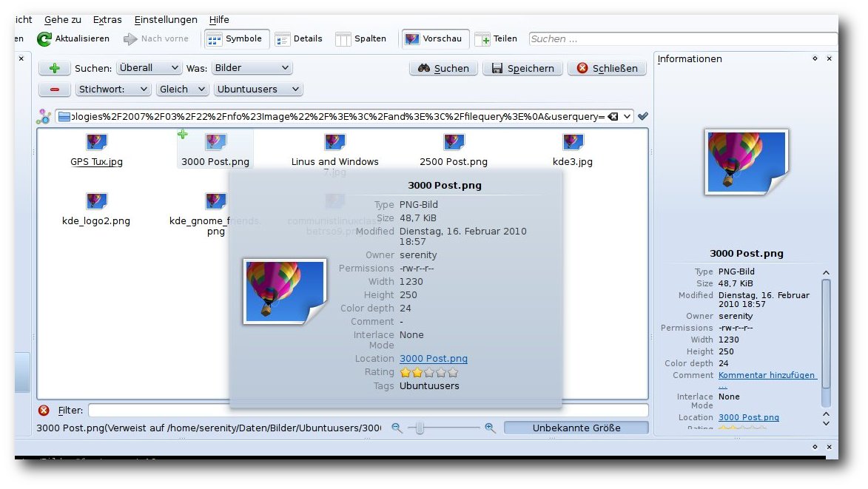The width and height of the screenshot is (868, 489).
Task: Open the Hilfe menu
Action: (219, 20)
